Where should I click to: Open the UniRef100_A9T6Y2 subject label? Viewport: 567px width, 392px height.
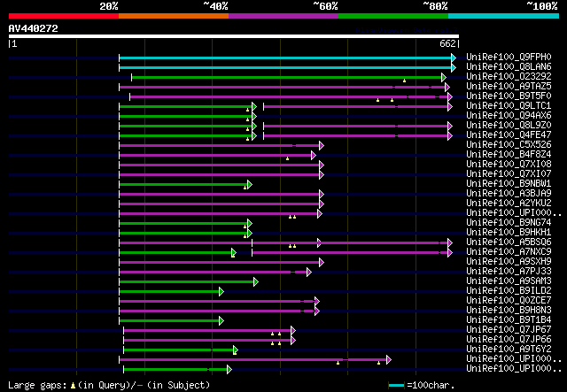(509, 350)
